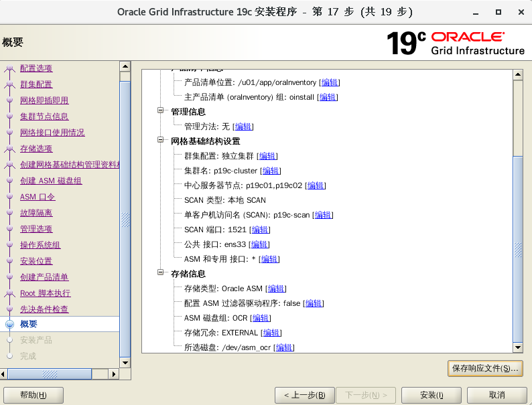Collapse the 存储信息 tree section
The width and height of the screenshot is (532, 405).
[x=161, y=272]
